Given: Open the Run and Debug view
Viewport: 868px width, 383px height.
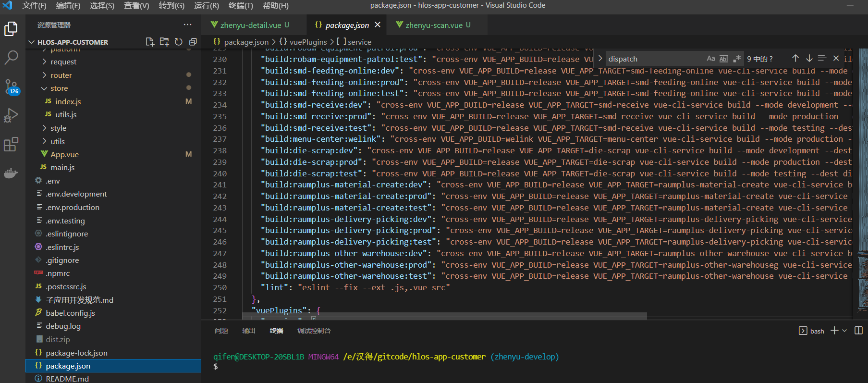Looking at the screenshot, I should point(11,115).
